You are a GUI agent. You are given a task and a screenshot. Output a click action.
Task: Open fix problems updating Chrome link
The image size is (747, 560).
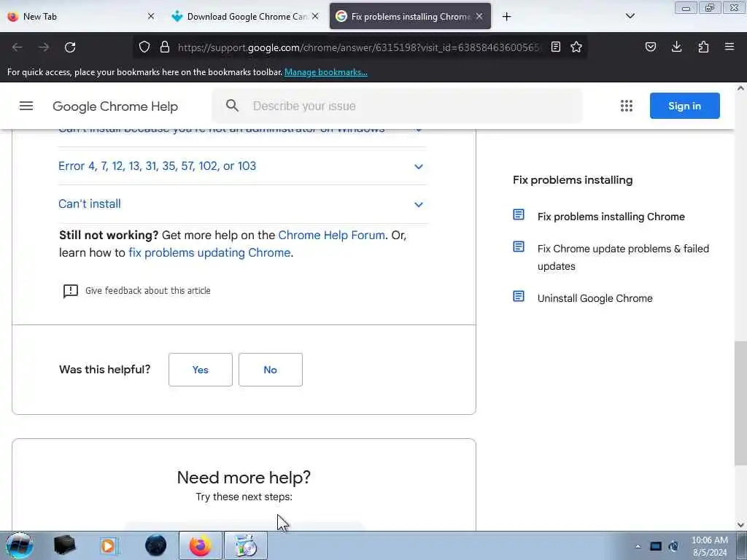(x=209, y=253)
